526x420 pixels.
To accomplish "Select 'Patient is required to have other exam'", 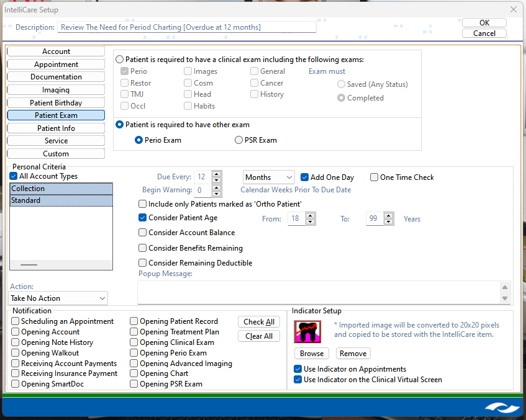I will (119, 124).
